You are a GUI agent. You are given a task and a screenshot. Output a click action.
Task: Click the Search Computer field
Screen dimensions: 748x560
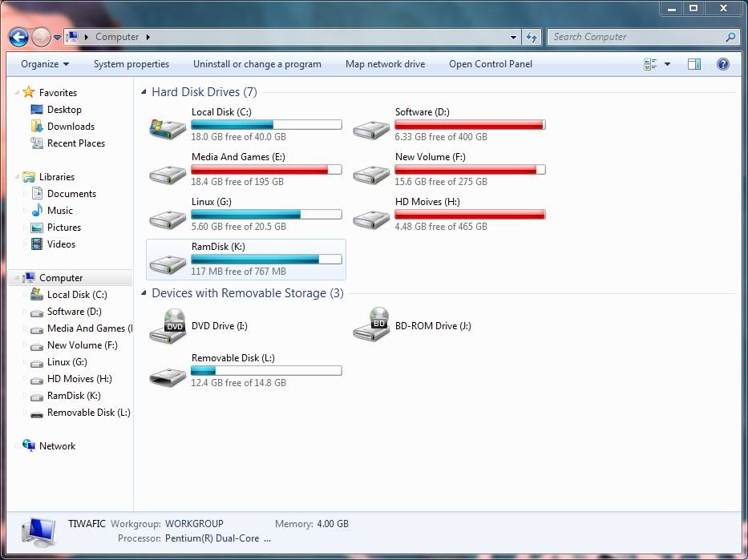(x=637, y=37)
